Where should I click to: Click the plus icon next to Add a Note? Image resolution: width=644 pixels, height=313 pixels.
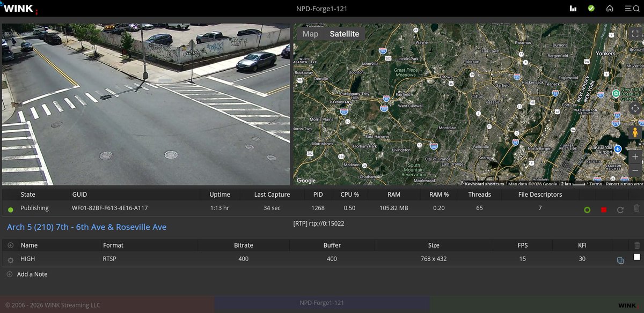tap(9, 274)
